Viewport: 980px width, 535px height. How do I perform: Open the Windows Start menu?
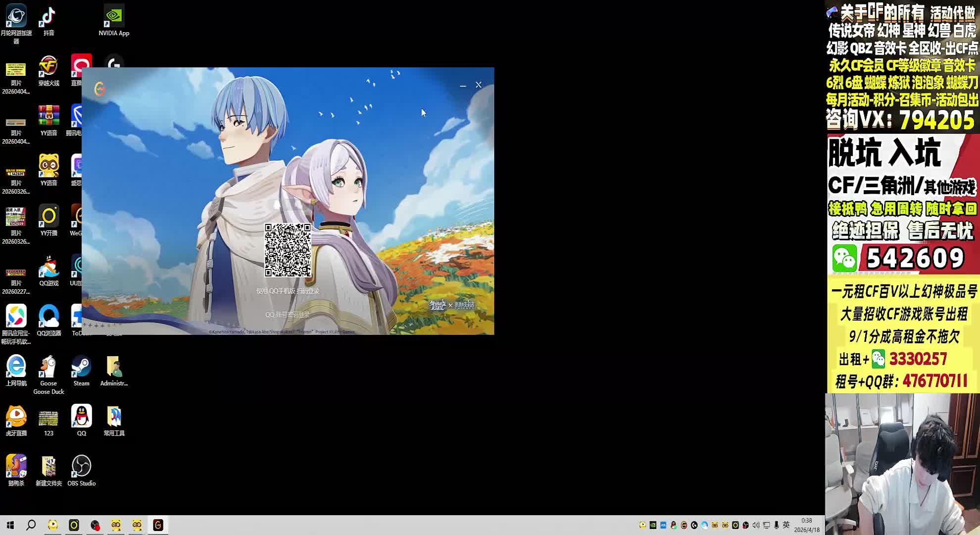click(10, 525)
